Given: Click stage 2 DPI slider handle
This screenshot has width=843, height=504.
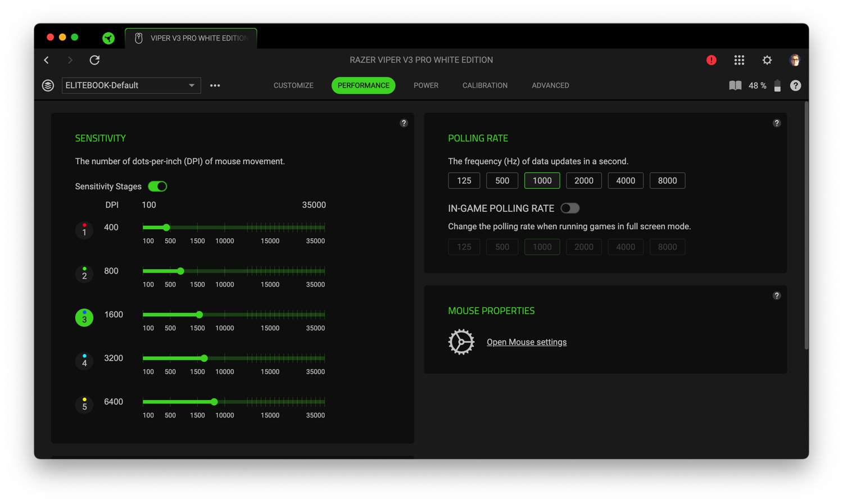Looking at the screenshot, I should pos(181,271).
